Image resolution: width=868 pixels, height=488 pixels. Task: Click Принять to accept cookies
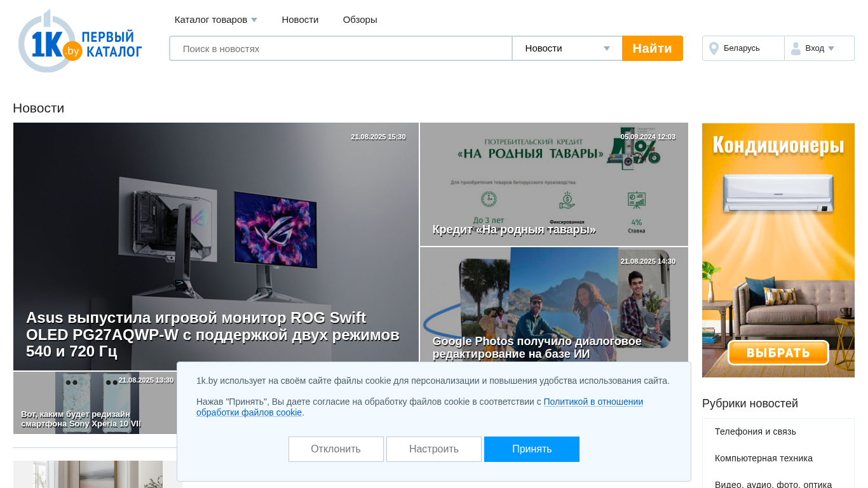click(532, 449)
